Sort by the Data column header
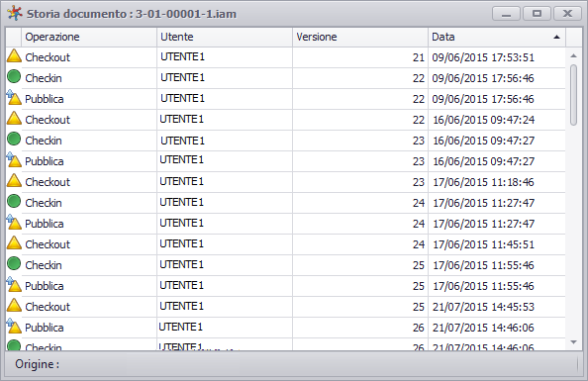 tap(497, 37)
